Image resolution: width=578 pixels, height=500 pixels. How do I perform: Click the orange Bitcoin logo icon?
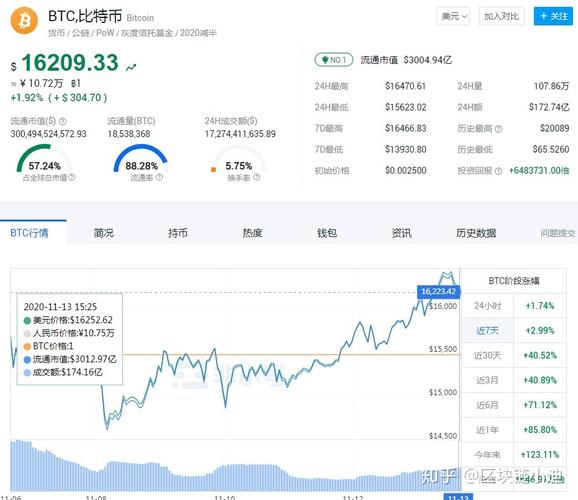24,21
